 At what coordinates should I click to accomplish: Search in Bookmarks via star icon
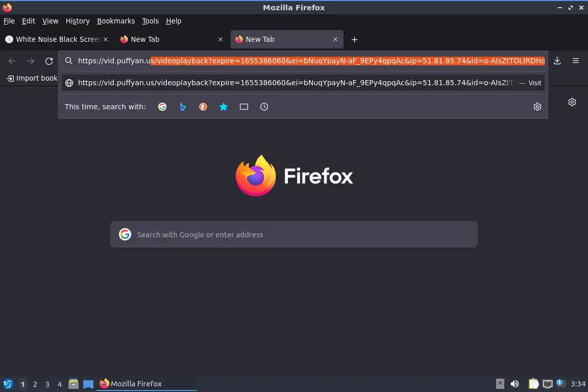tap(224, 107)
